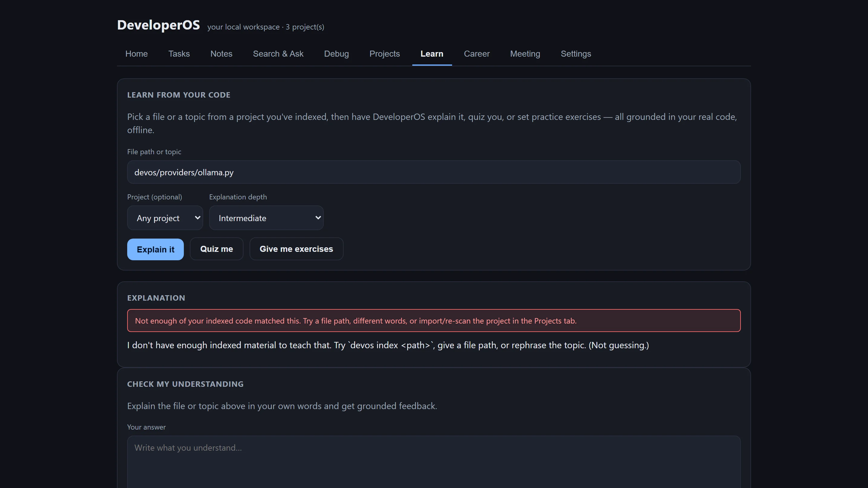Viewport: 868px width, 488px height.
Task: Open the Debug tab
Action: coord(336,54)
